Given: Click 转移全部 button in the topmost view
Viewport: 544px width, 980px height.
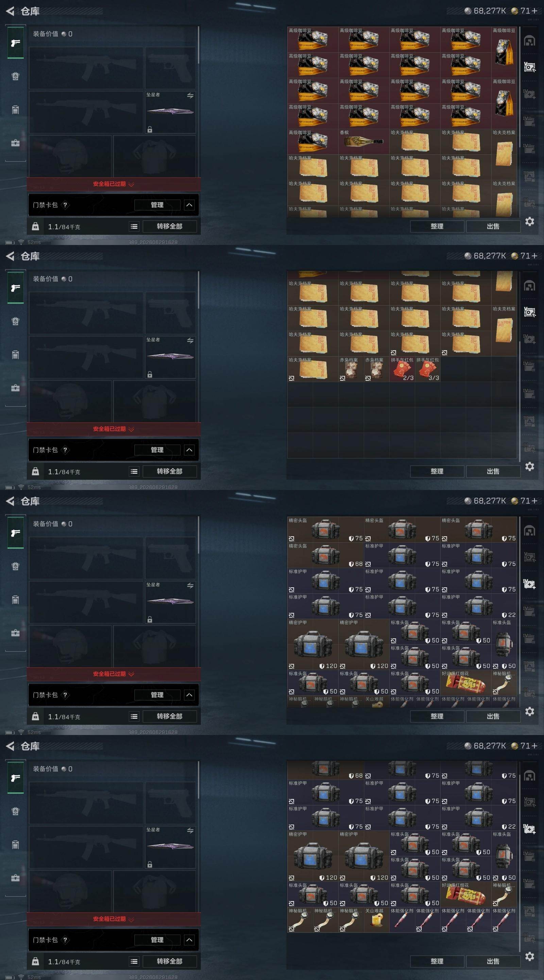Looking at the screenshot, I should click(170, 226).
